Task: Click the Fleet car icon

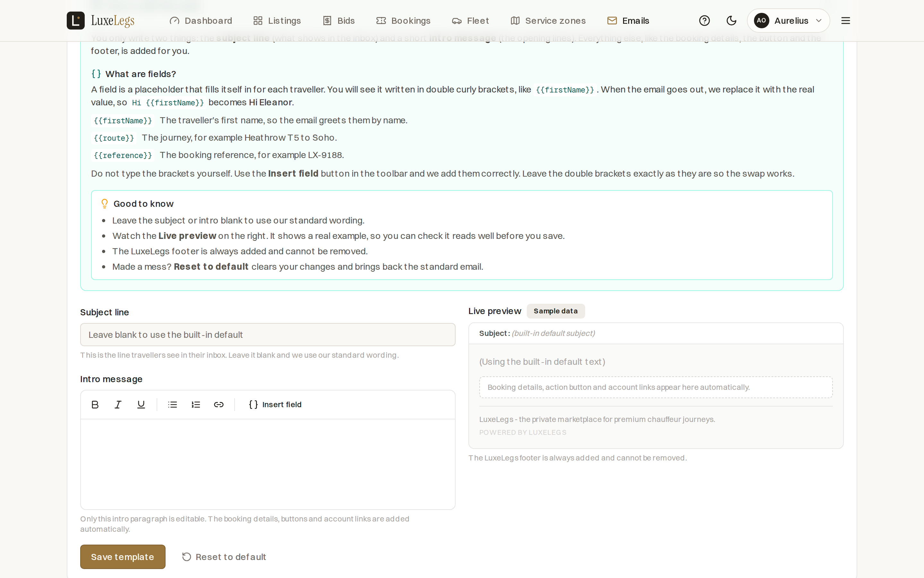Action: tap(457, 21)
